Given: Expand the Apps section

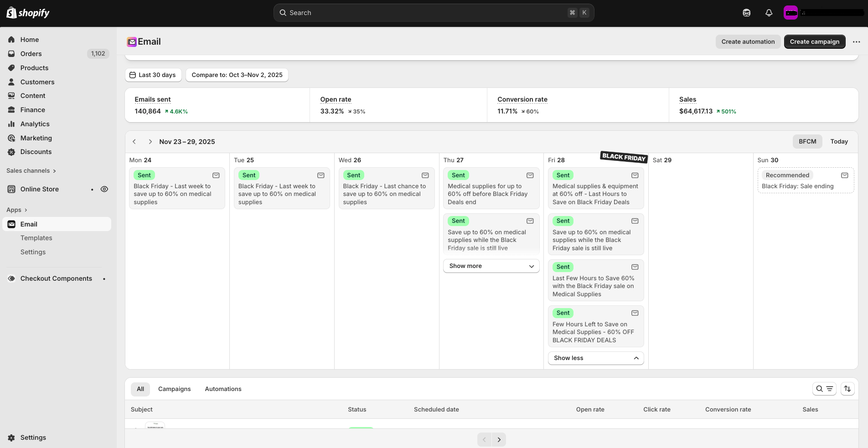Looking at the screenshot, I should coord(17,210).
